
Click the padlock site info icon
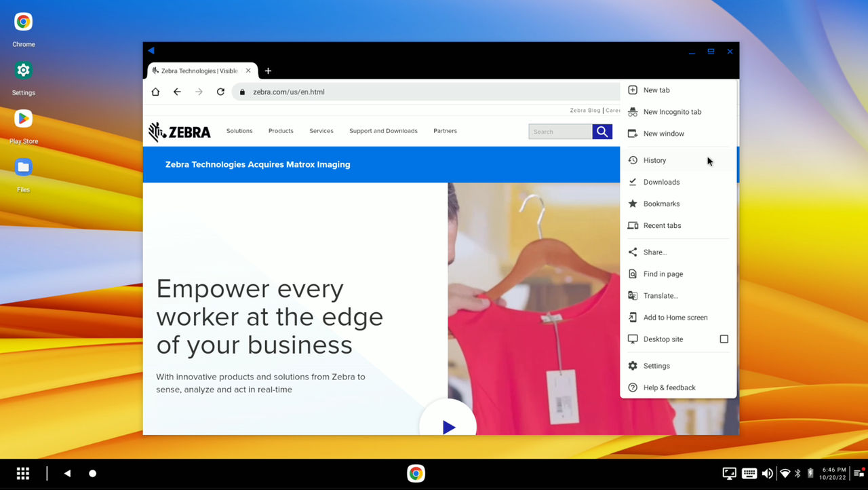click(x=242, y=92)
